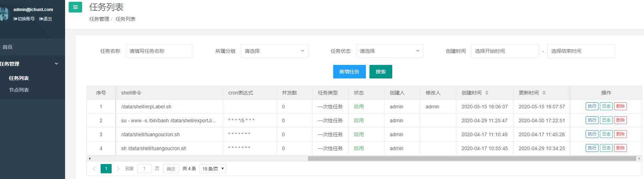Click left arrow of horizontal scrollbar
Screen dimensions: 644x179
click(x=90, y=158)
